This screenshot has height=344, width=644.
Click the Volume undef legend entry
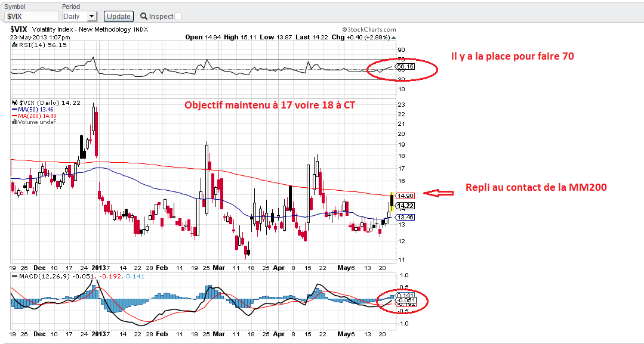click(33, 122)
